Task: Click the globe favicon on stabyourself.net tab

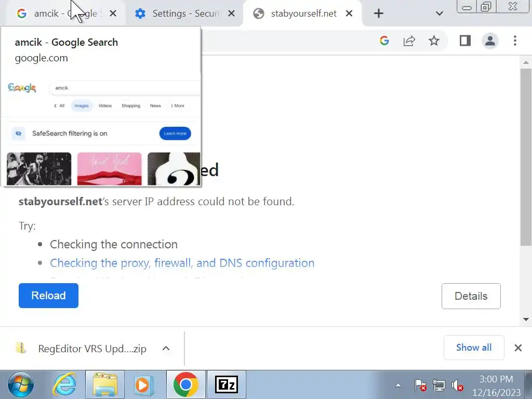Action: (x=259, y=14)
